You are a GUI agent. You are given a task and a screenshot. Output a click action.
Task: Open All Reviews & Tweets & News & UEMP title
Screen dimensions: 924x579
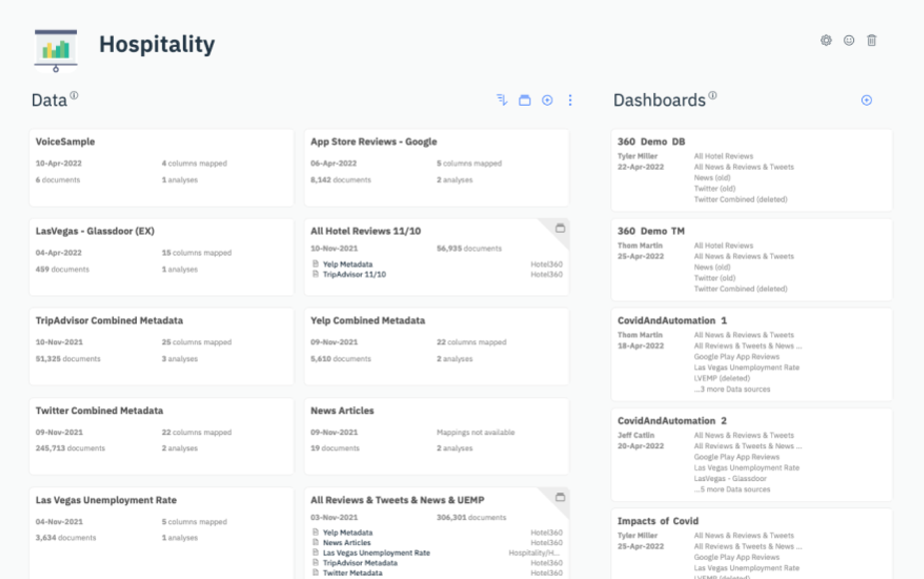(x=398, y=500)
